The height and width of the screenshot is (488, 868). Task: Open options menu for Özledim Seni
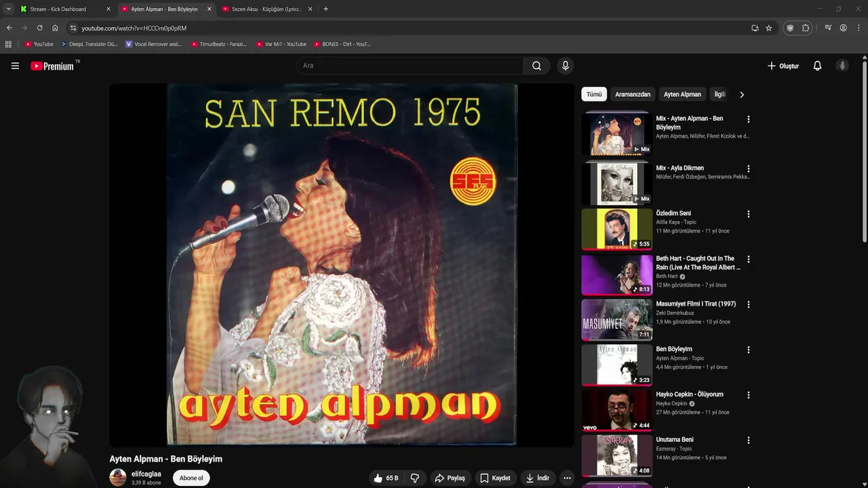coord(749,214)
